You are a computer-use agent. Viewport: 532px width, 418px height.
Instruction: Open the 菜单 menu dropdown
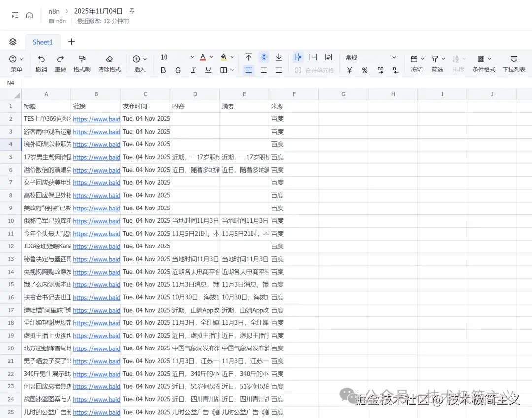tap(16, 64)
